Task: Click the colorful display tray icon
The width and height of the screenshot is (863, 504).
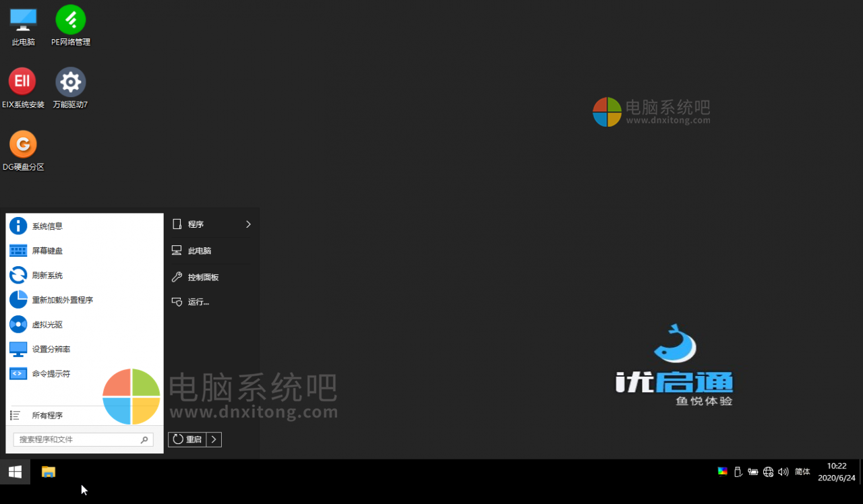Action: 723,472
